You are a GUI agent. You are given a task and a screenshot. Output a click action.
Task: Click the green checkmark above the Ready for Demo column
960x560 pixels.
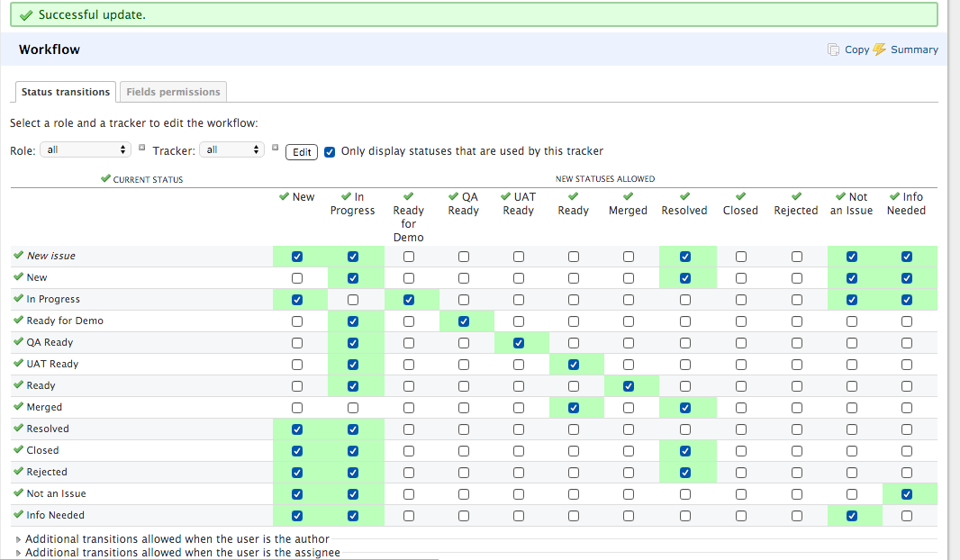[408, 196]
